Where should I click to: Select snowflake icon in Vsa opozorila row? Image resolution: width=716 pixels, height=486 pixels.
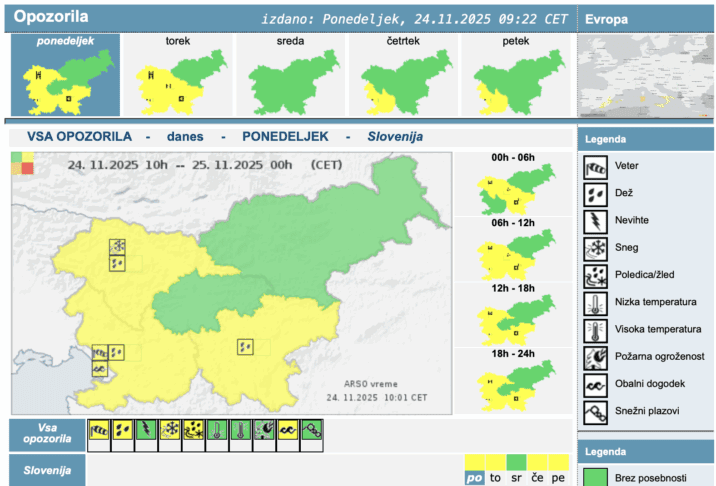(x=170, y=430)
